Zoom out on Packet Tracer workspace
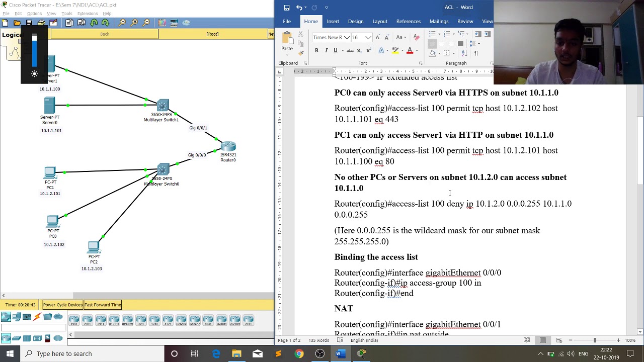 (146, 23)
